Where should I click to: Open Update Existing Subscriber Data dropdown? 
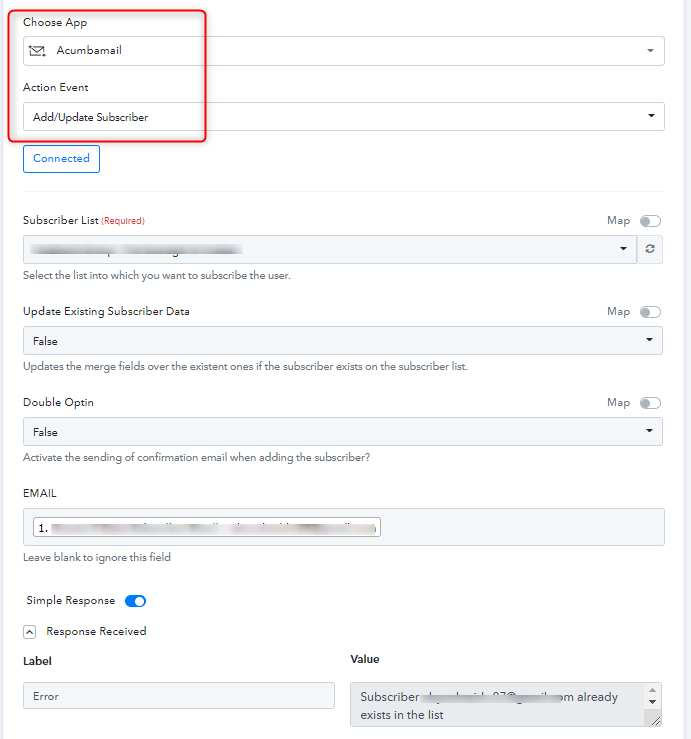click(x=343, y=340)
